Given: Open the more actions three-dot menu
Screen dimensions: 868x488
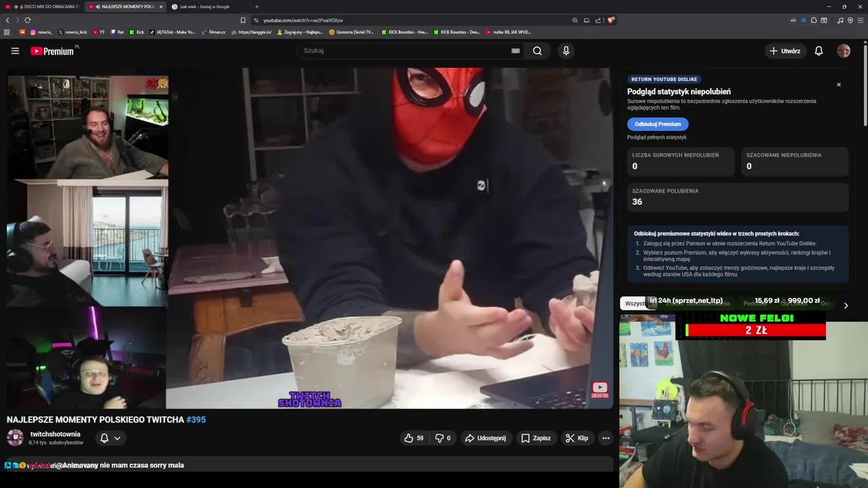Looking at the screenshot, I should [606, 438].
